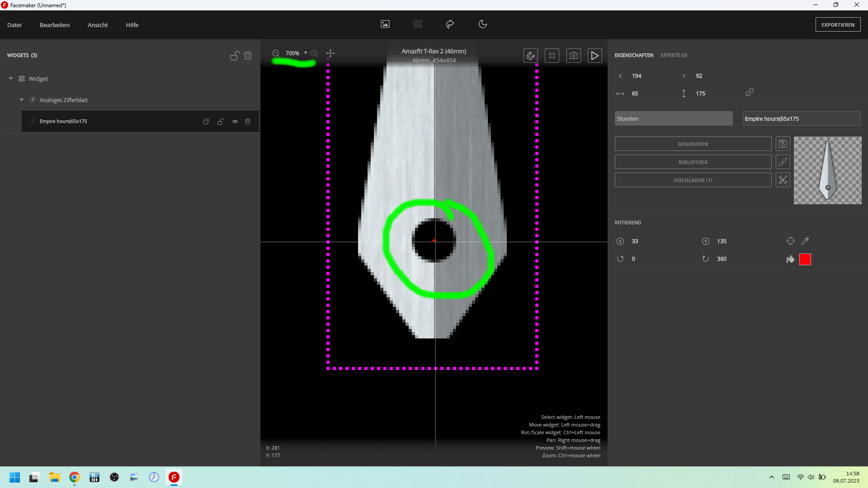
Task: Pick pivot color with eyedropper icon
Action: click(805, 241)
